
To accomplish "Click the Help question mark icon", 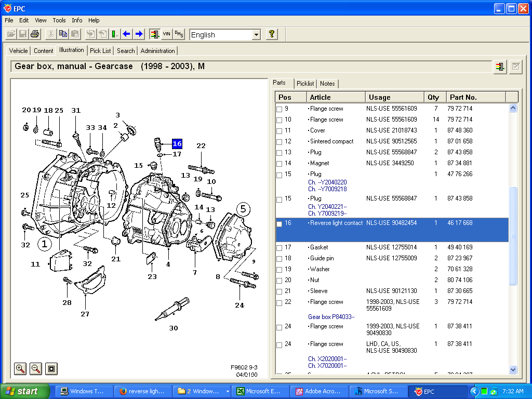I will coord(270,33).
